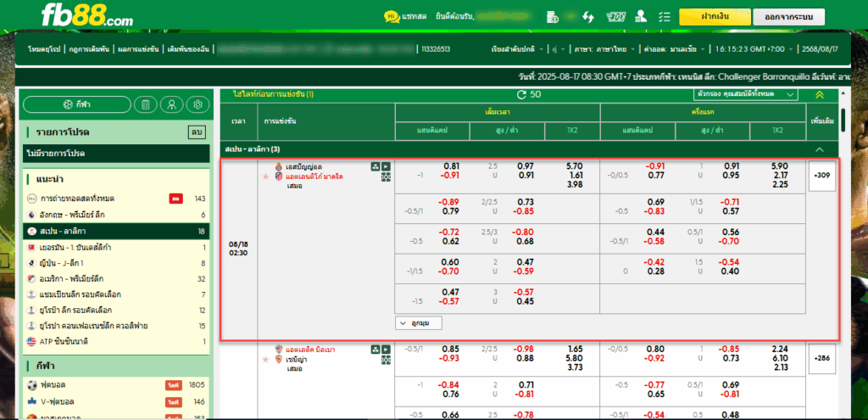Open pitch tracker icon for Athletic Bilbao match
Image resolution: width=868 pixels, height=420 pixels.
click(x=386, y=360)
